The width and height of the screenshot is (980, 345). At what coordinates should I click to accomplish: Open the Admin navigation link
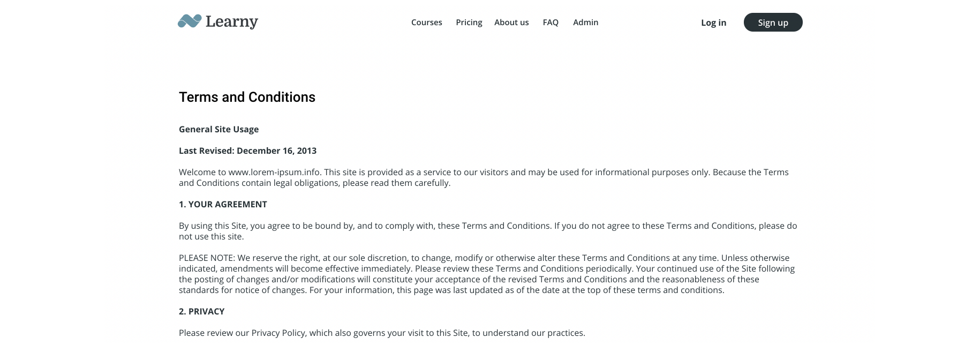[x=586, y=22]
